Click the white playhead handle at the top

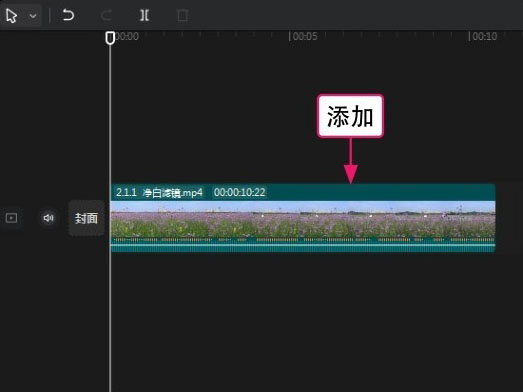(110, 38)
